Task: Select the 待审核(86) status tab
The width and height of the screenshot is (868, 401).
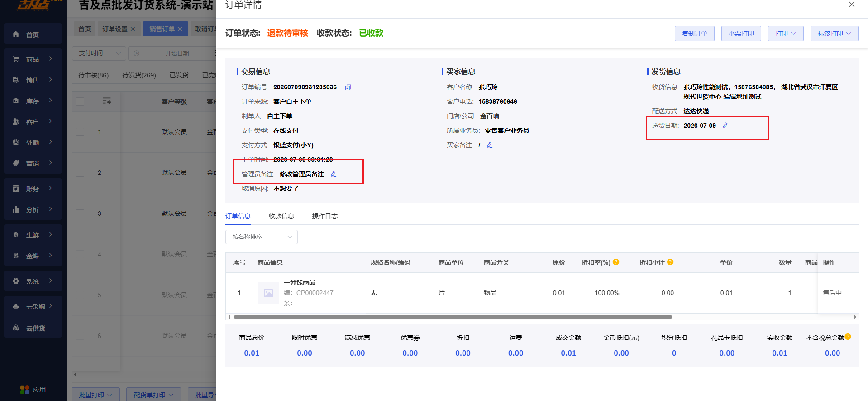Action: 93,75
